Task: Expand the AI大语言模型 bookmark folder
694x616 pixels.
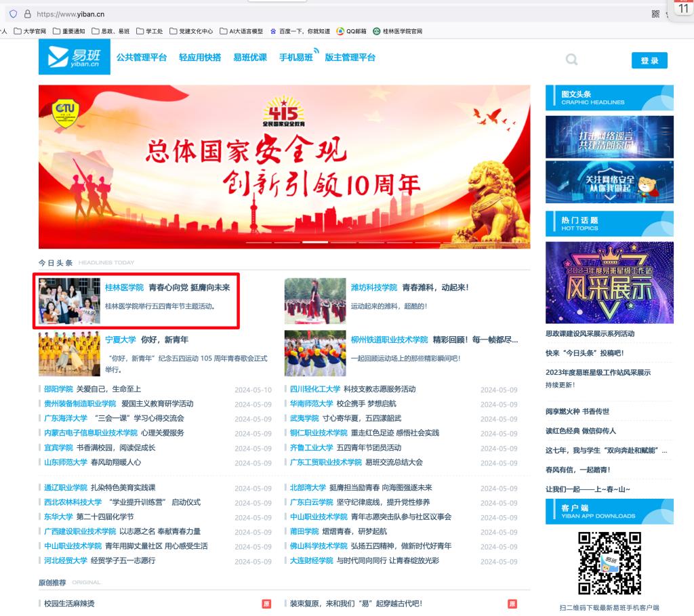Action: pos(241,31)
